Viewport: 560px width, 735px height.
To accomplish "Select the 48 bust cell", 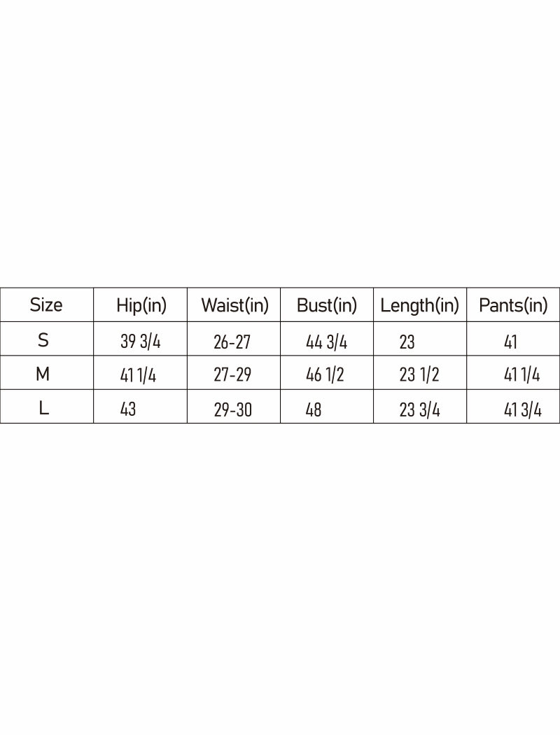I will [x=314, y=409].
